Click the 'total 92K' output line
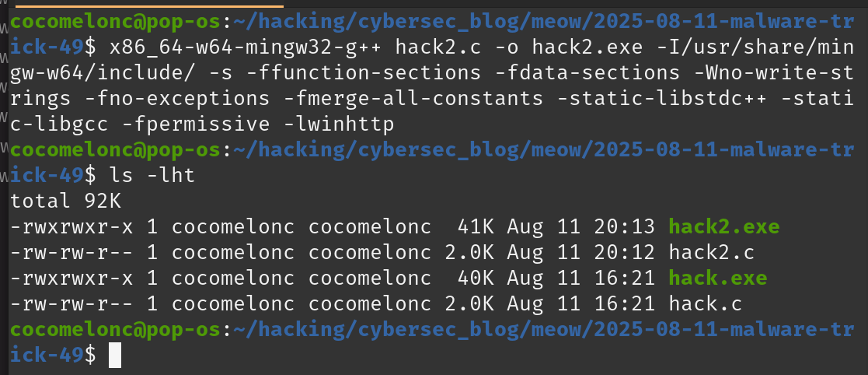 pos(65,201)
